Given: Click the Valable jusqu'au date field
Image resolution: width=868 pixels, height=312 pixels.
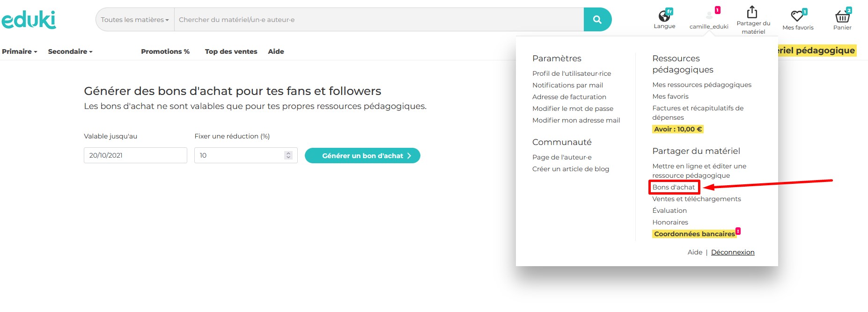Looking at the screenshot, I should click(135, 155).
